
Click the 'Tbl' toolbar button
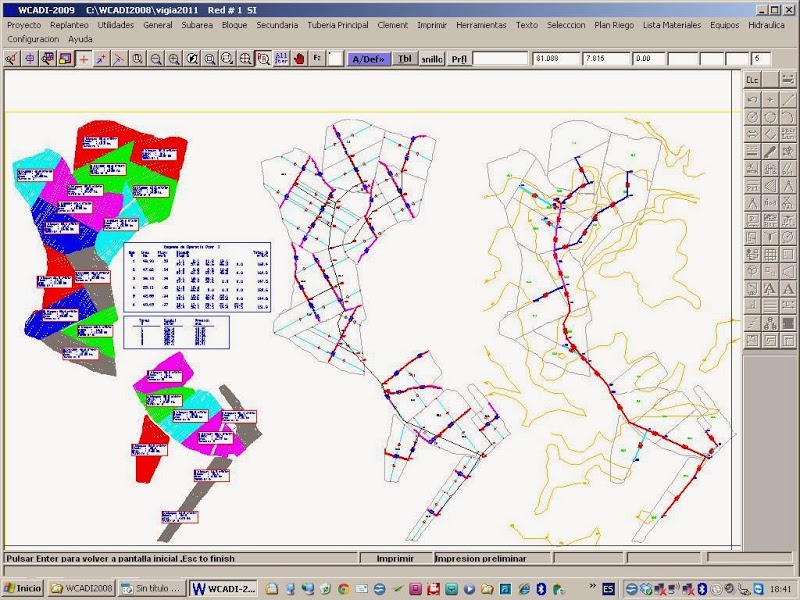405,59
